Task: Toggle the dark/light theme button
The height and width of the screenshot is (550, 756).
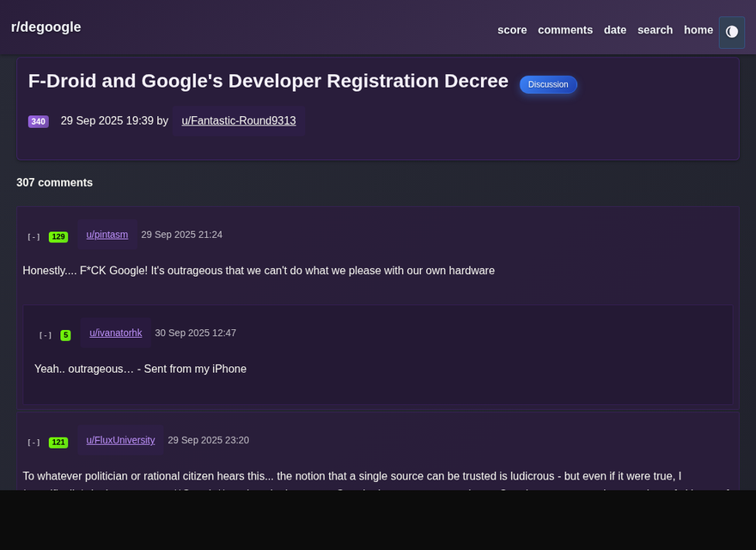Action: coord(731,33)
